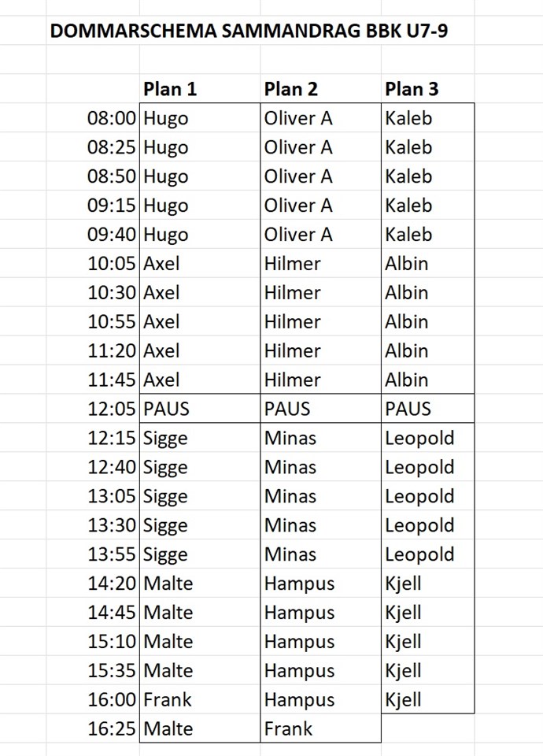Click Kjell in the 16:00 row
The width and height of the screenshot is (543, 756).
coord(403,699)
